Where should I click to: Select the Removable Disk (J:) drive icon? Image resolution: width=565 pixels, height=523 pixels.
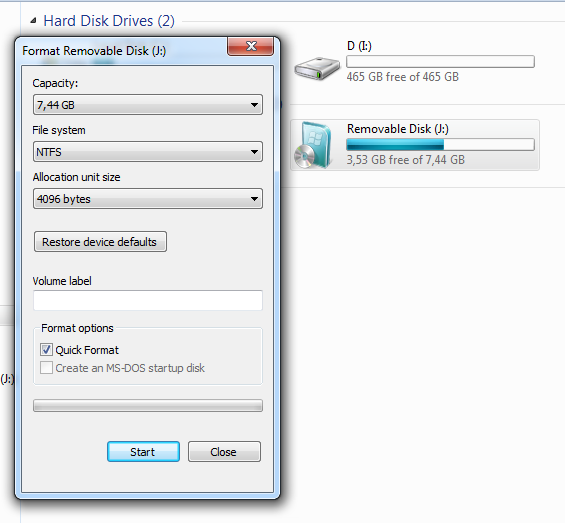click(x=313, y=145)
